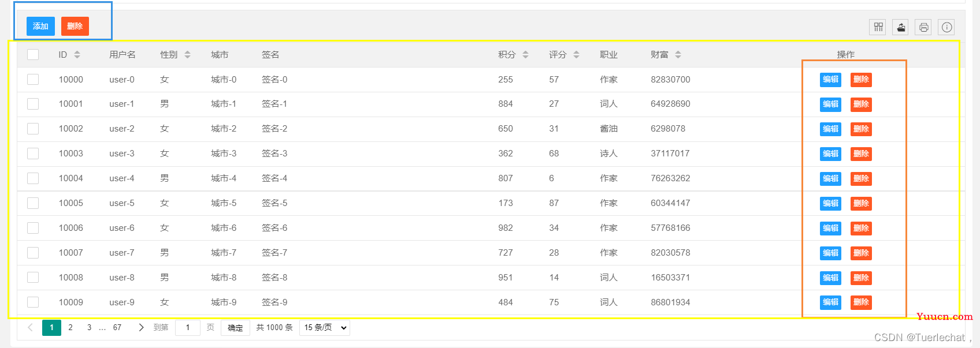Select current page 1 in pagination
This screenshot has height=348, width=980.
(x=51, y=328)
